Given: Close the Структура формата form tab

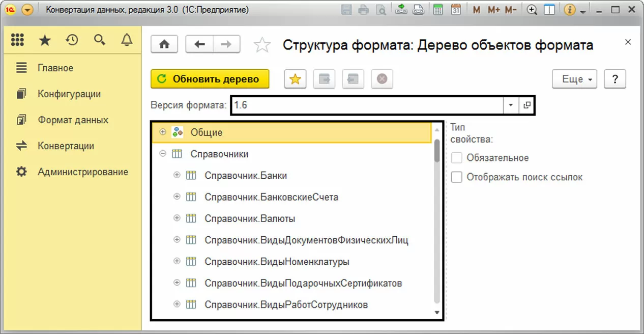Looking at the screenshot, I should pyautogui.click(x=628, y=42).
